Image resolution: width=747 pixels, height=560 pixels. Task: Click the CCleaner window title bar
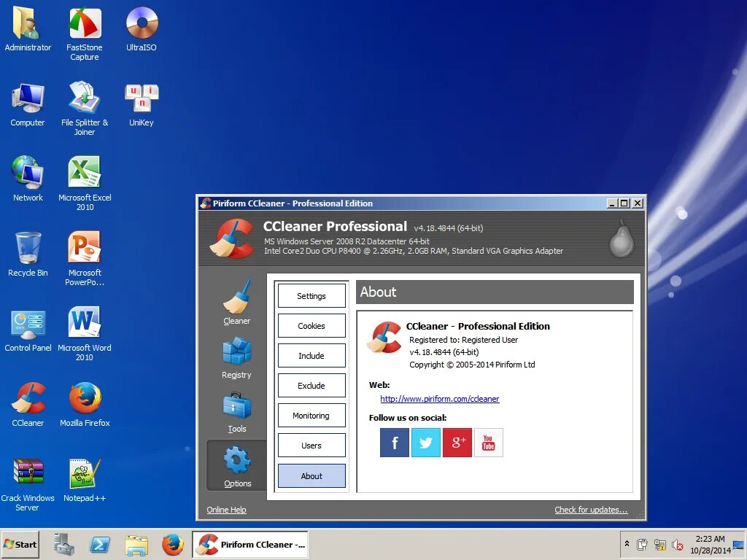[403, 203]
